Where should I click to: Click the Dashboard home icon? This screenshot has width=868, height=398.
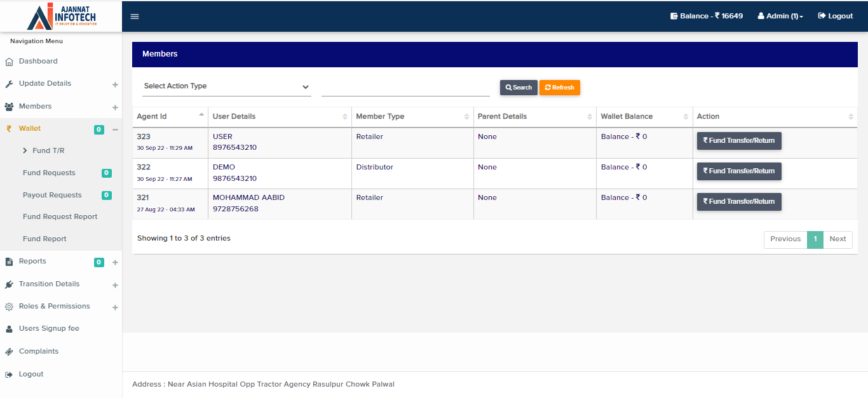coord(9,62)
